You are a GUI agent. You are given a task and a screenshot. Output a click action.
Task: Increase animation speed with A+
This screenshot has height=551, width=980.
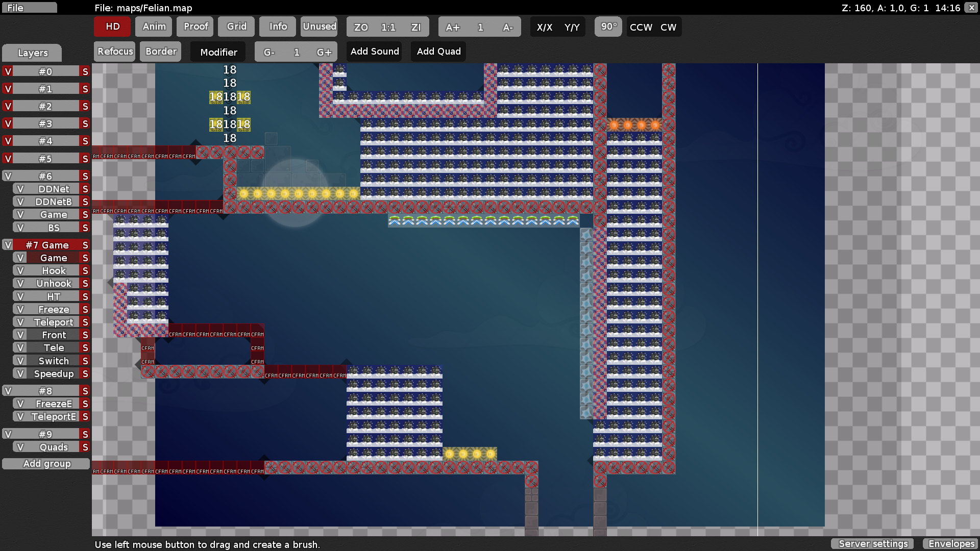click(x=453, y=27)
